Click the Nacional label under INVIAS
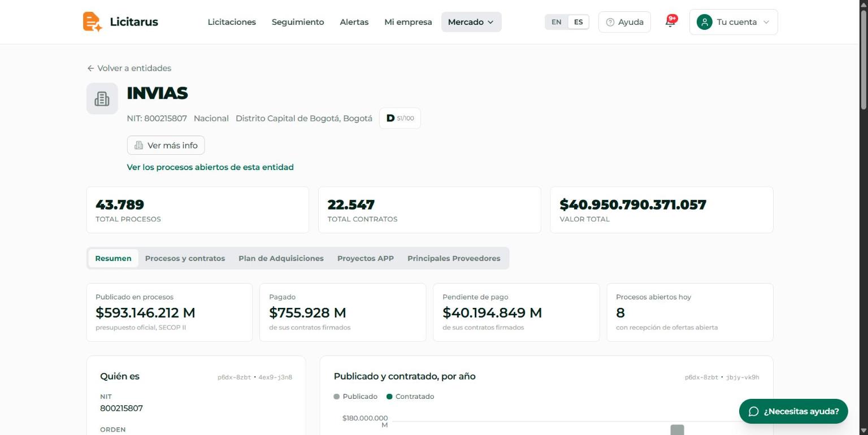Viewport: 868px width, 435px height. pos(211,119)
